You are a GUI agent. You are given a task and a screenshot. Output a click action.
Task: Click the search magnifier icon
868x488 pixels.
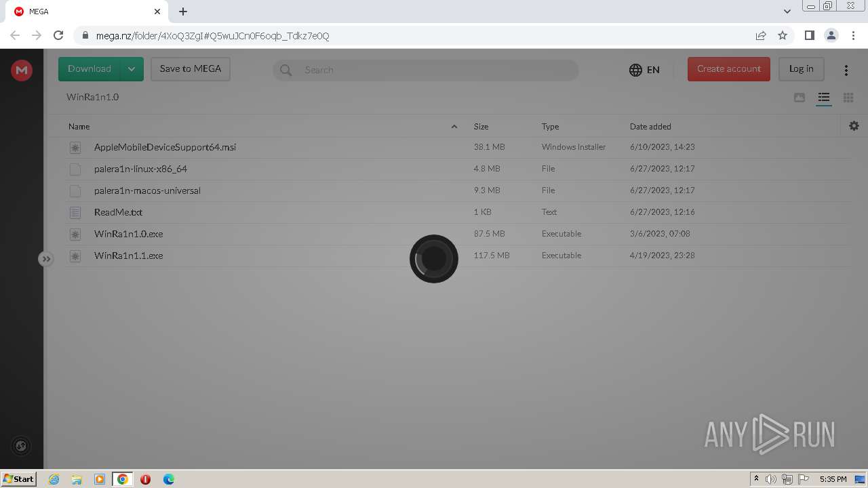286,70
